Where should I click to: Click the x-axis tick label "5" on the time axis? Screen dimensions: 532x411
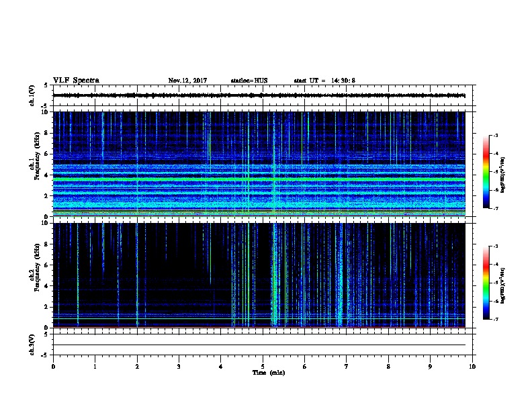(263, 366)
